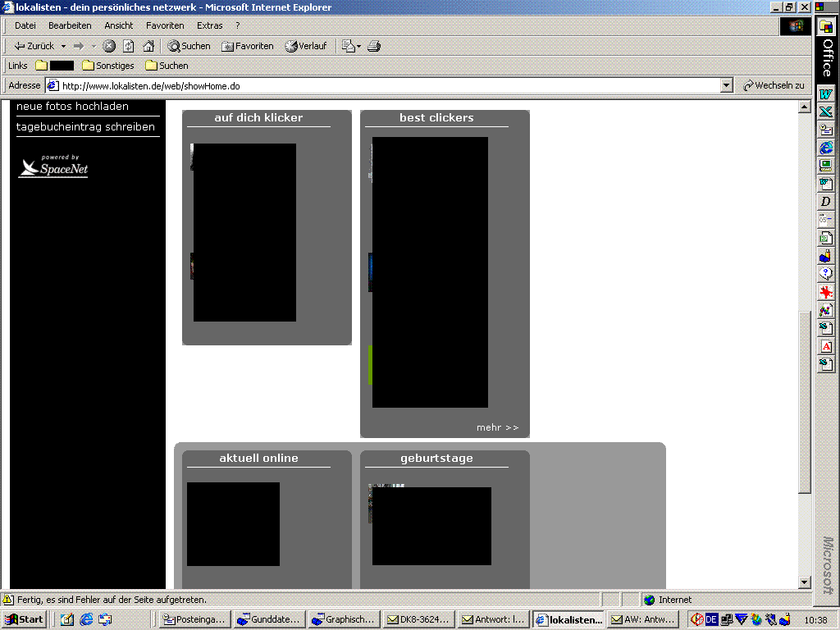Expand the address bar dropdown arrow
840x630 pixels.
point(727,85)
